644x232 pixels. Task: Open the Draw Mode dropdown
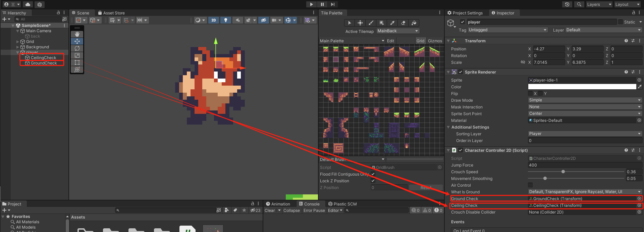pyautogui.click(x=585, y=100)
